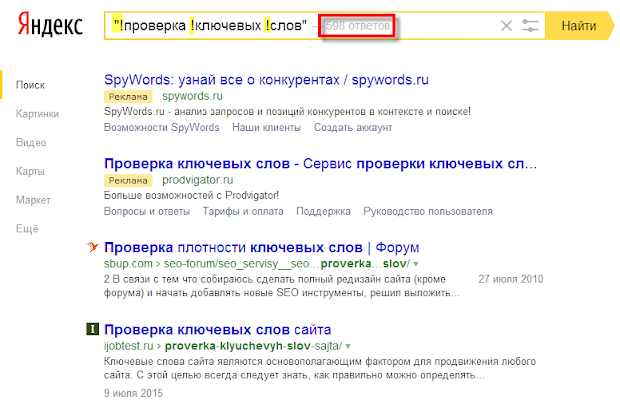Open Создать аккаунт sitelink
Viewport: 620px width, 408px height.
point(353,127)
